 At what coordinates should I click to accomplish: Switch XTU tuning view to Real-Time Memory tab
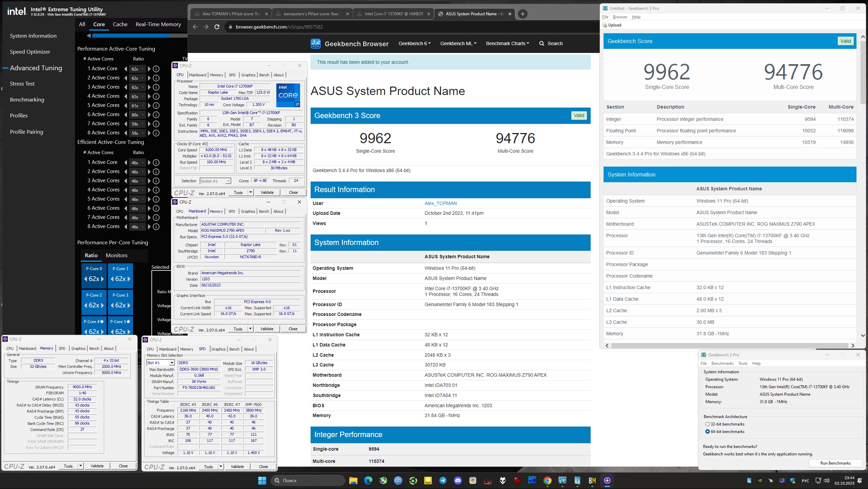(158, 24)
